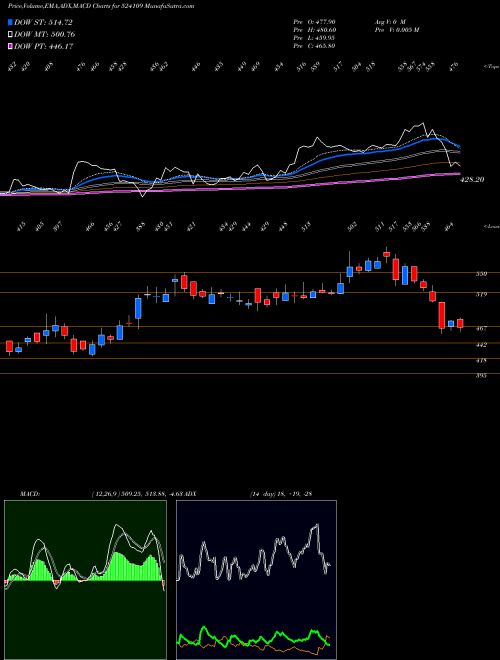Click the 395 price axis label

[481, 375]
